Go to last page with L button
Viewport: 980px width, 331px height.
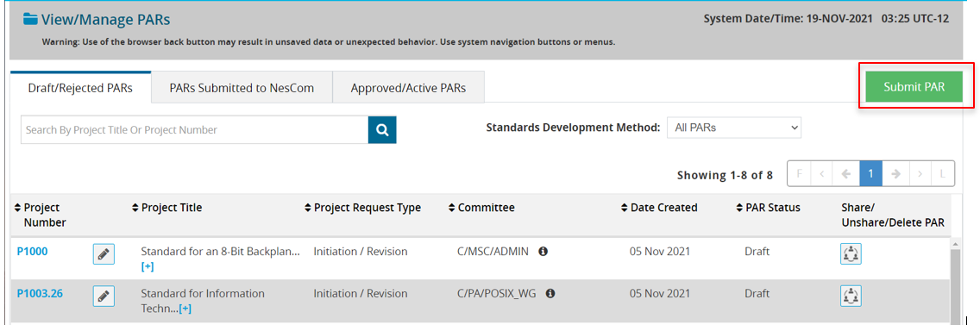tap(943, 174)
